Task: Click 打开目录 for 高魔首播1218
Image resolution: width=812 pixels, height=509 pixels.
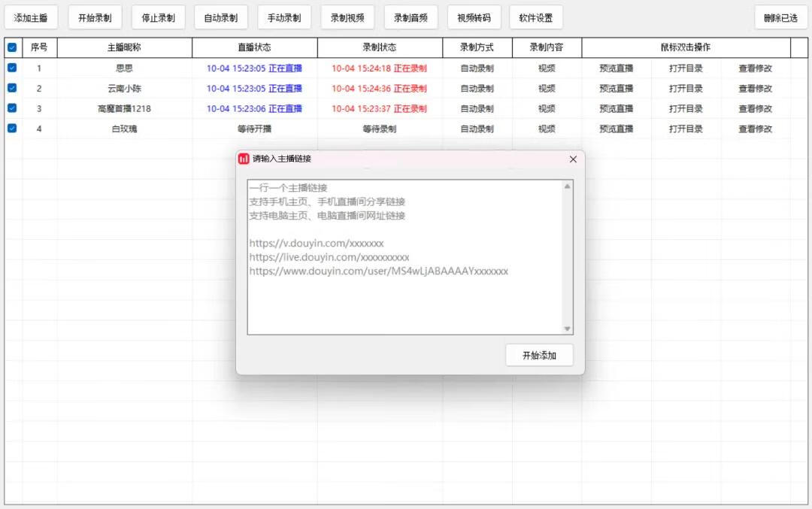Action: [685, 108]
